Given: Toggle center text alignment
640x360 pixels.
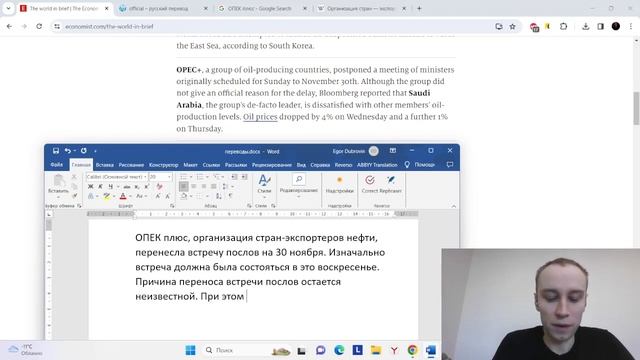Looking at the screenshot, I should point(194,187).
